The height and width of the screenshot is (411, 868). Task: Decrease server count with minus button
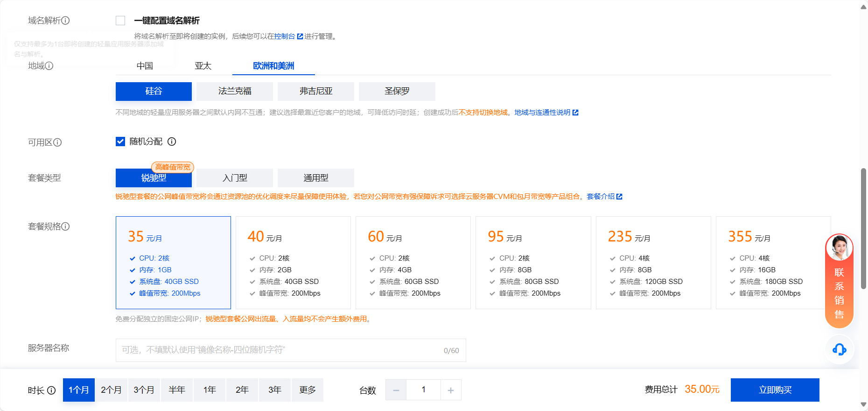pyautogui.click(x=396, y=390)
